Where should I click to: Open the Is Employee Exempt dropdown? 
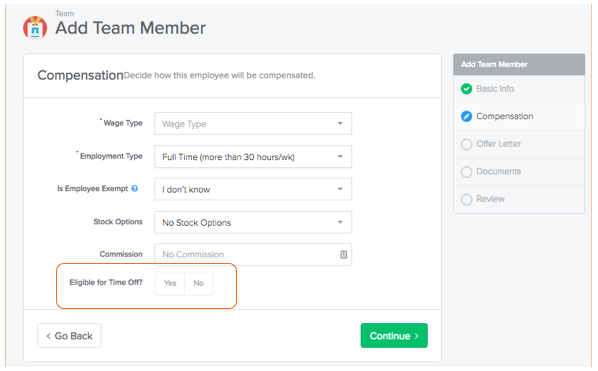click(253, 189)
